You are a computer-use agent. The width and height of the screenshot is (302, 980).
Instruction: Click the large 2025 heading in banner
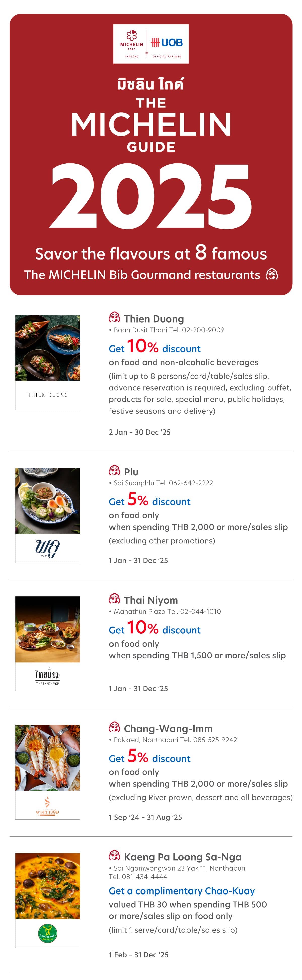[151, 196]
